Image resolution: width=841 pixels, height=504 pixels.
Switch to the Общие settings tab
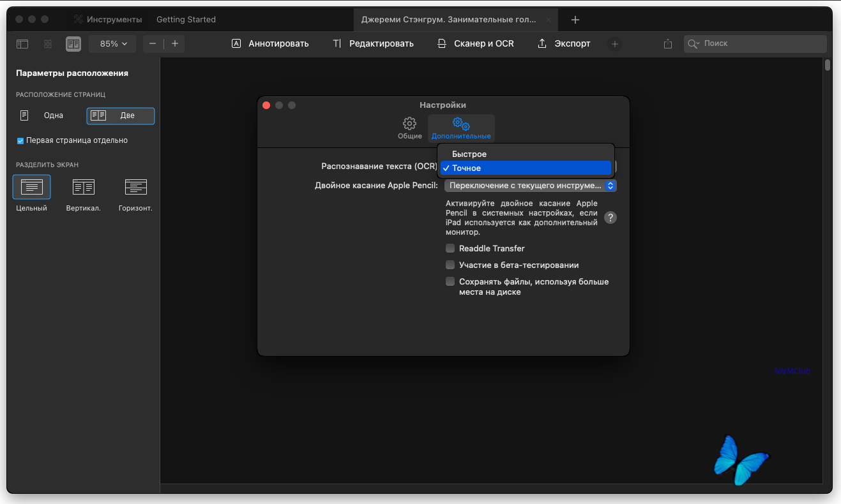point(409,128)
